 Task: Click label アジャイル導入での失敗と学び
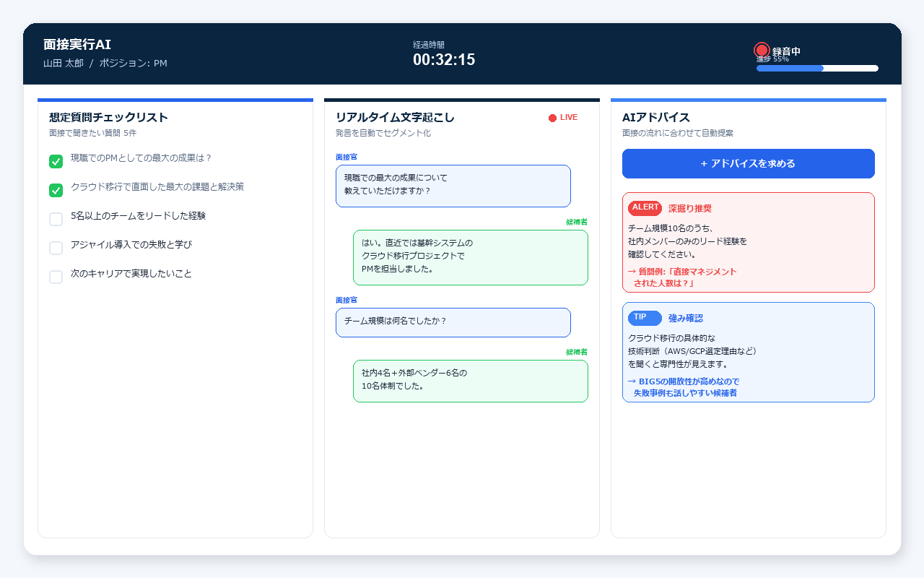131,245
